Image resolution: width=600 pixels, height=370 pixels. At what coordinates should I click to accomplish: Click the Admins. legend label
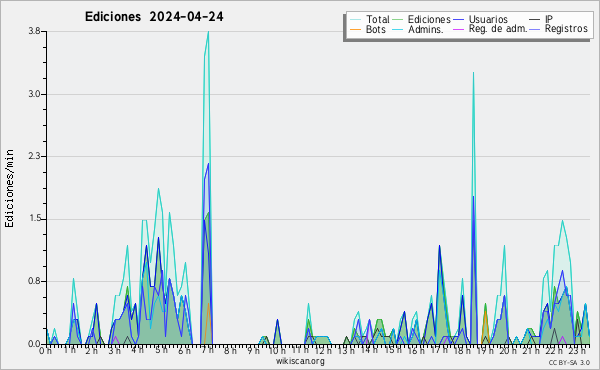coord(426,29)
